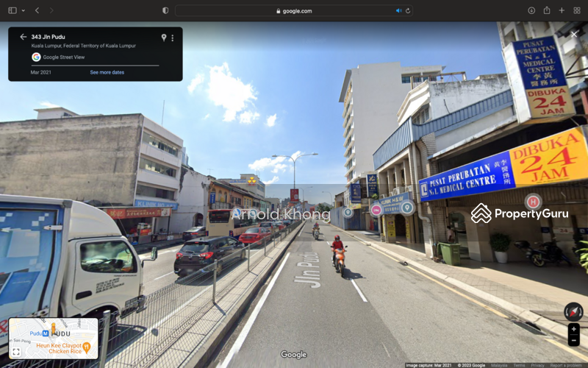The width and height of the screenshot is (588, 368).
Task: Click the See more dates link
Action: 107,72
